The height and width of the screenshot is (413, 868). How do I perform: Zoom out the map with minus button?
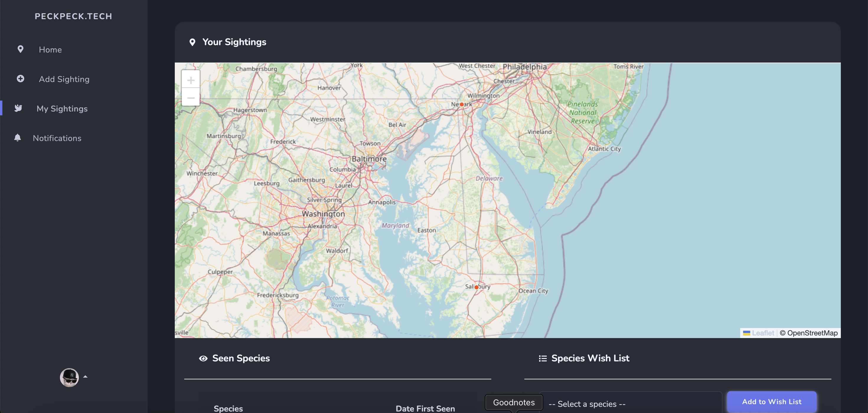[x=191, y=98]
